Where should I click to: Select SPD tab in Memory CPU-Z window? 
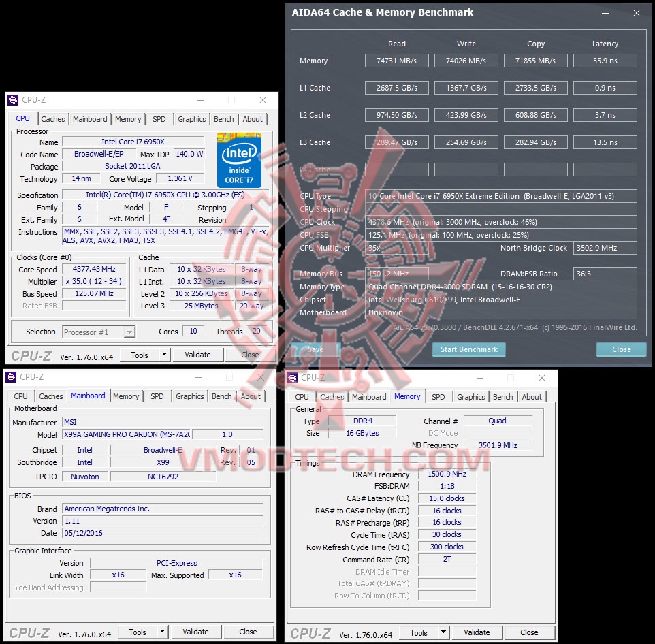click(438, 397)
